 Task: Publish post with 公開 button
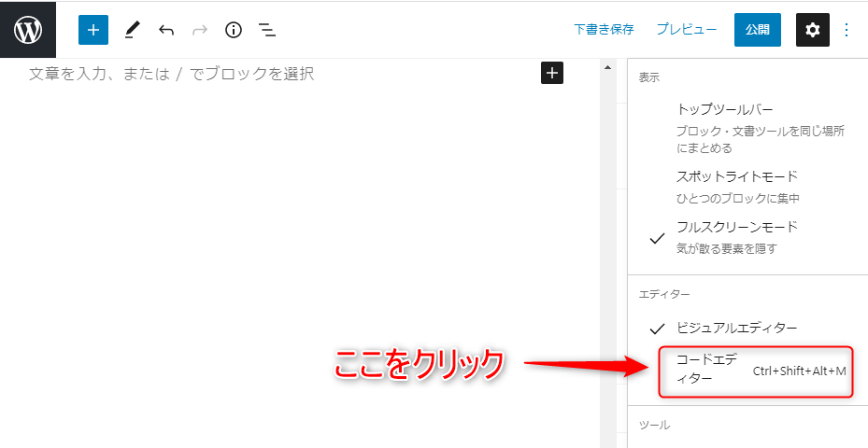click(758, 30)
